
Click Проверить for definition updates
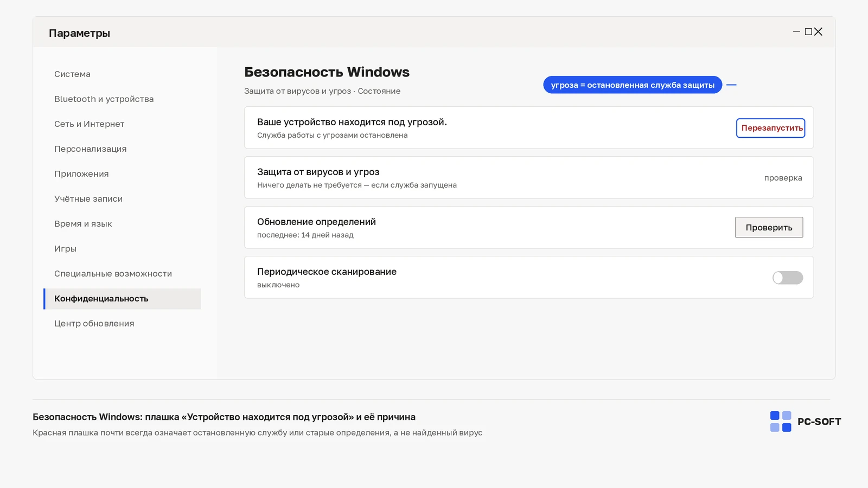click(769, 228)
